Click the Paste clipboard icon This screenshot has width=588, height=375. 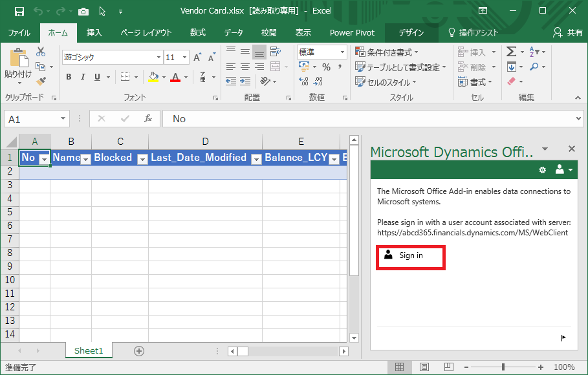[18, 58]
